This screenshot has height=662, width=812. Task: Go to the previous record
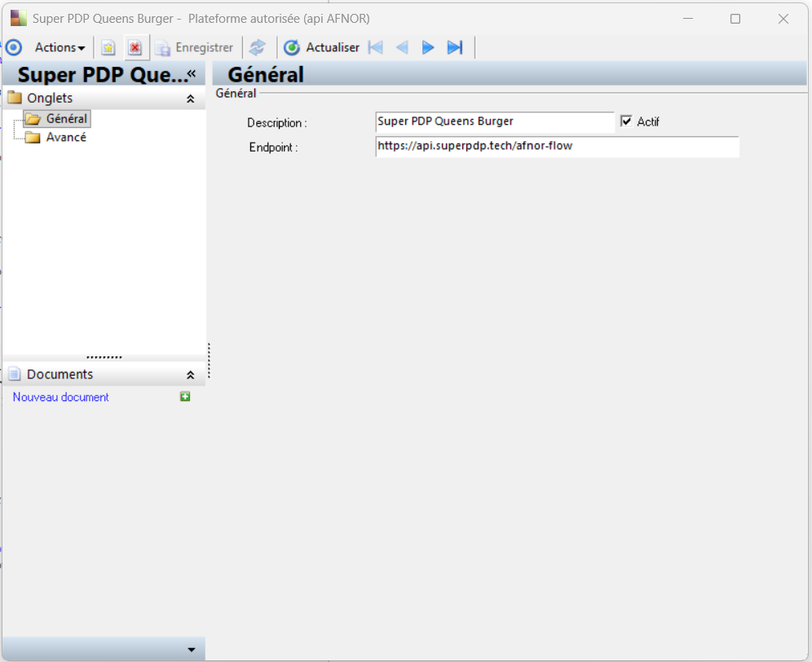pos(403,47)
